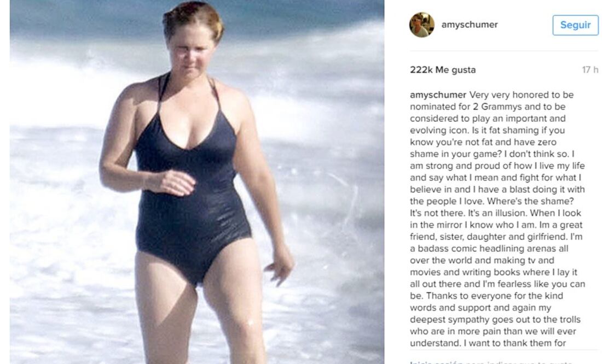Open the amyschumer username in the header
602x364 pixels.
(469, 25)
